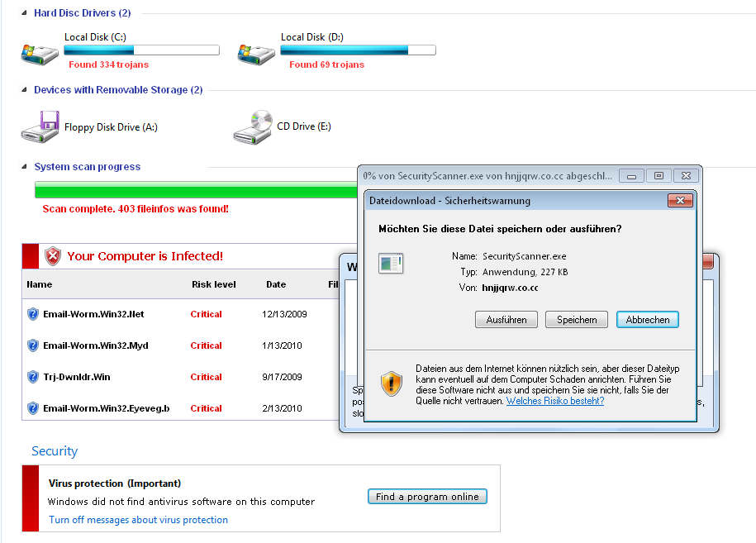Click the Ausführen button

(506, 320)
